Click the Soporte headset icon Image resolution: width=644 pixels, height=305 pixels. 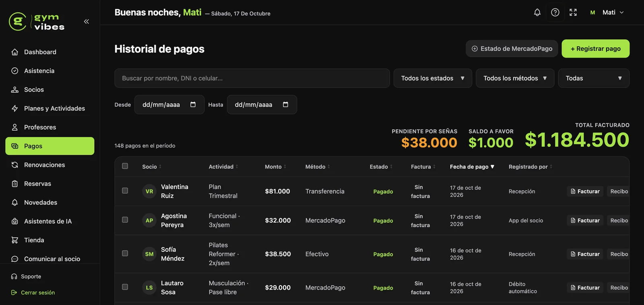(14, 276)
